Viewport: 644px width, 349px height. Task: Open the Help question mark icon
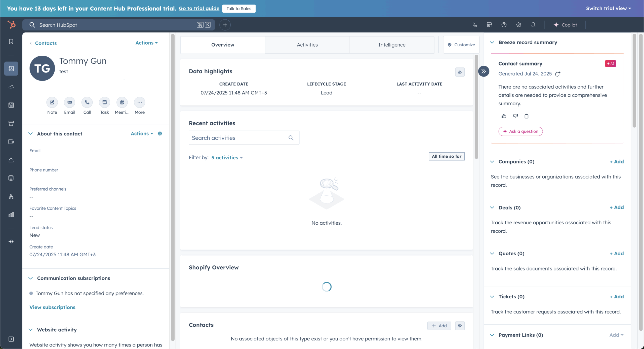pyautogui.click(x=504, y=25)
